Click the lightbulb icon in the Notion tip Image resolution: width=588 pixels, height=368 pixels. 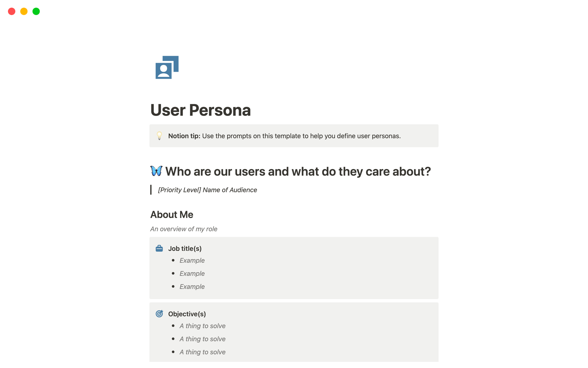159,136
